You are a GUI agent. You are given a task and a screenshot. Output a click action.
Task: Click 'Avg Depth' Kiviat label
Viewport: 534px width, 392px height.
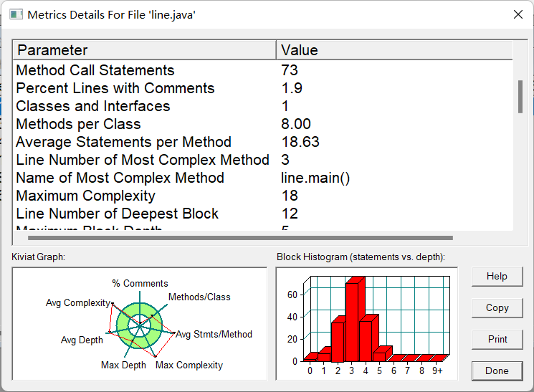pyautogui.click(x=82, y=340)
